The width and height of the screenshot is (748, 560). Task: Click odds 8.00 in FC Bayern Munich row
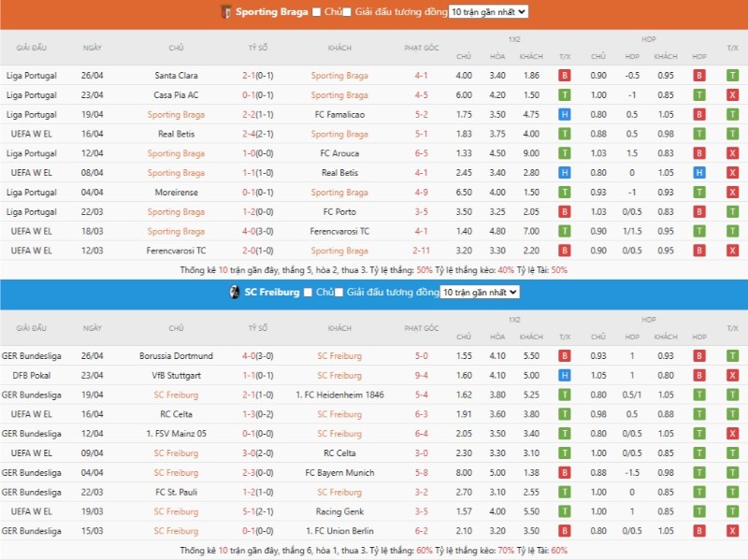(x=464, y=473)
